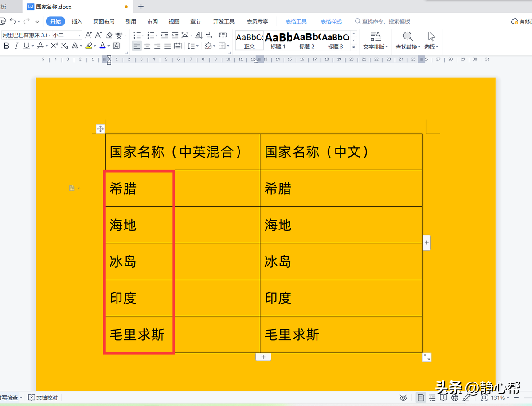Apply the 标题 2 style
The height and width of the screenshot is (406, 532).
point(307,40)
